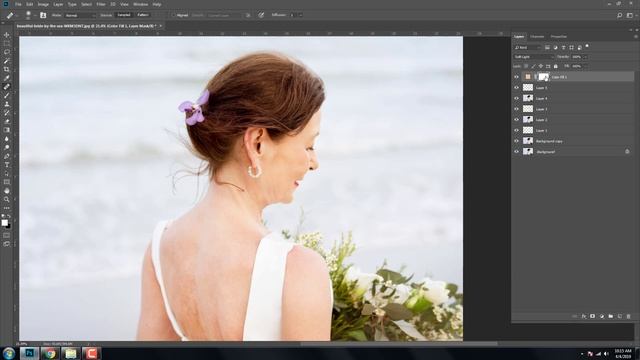Image resolution: width=640 pixels, height=360 pixels.
Task: Select the Eraser tool
Action: (7, 121)
